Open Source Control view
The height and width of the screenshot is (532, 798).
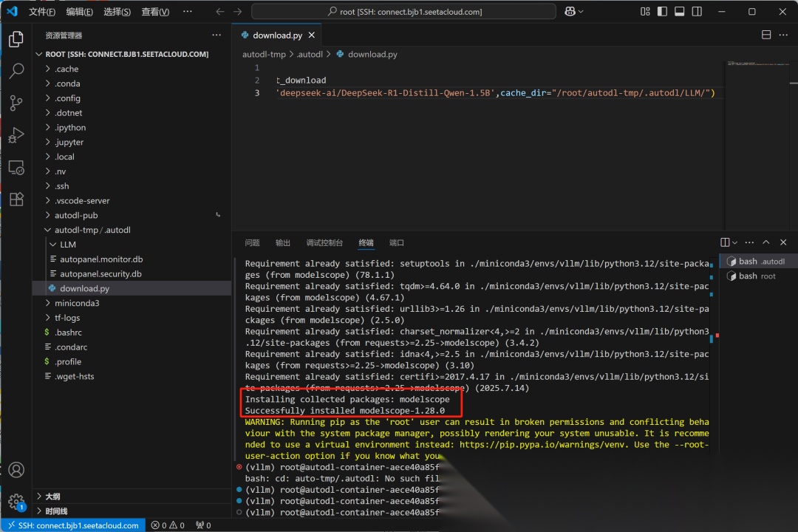[16, 103]
